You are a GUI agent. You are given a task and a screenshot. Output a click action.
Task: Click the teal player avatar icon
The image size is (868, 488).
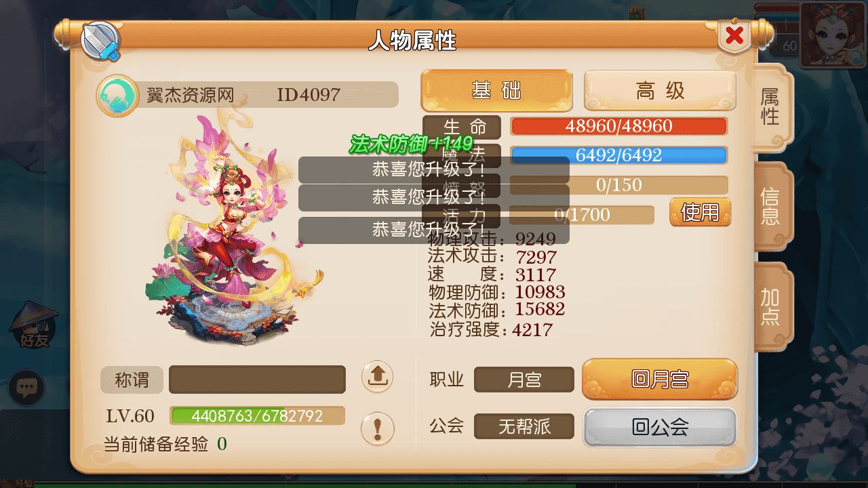(118, 96)
